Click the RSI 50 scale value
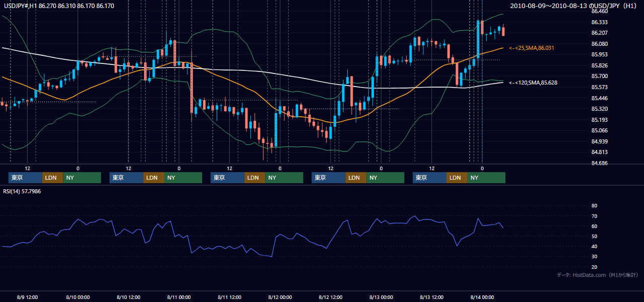644x302 pixels. 594,236
